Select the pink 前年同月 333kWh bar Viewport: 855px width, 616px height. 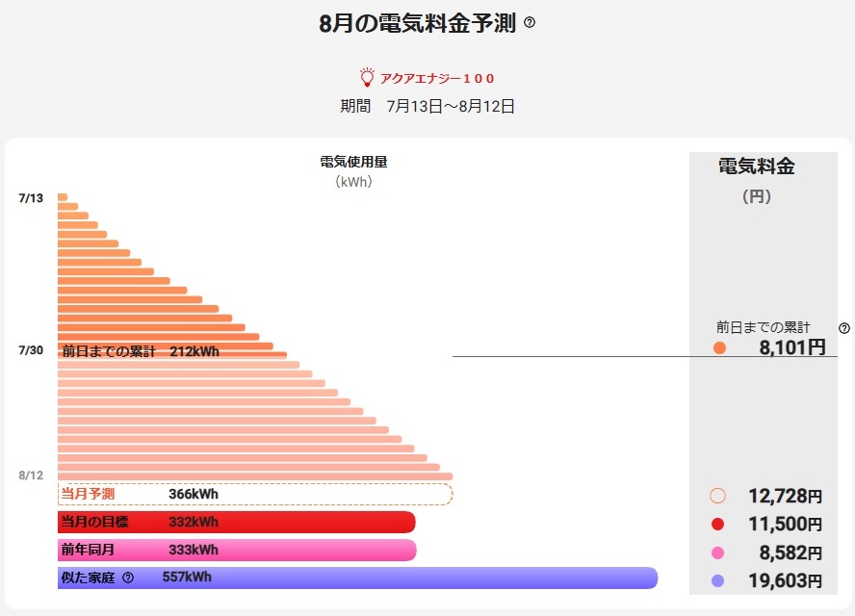(x=236, y=550)
